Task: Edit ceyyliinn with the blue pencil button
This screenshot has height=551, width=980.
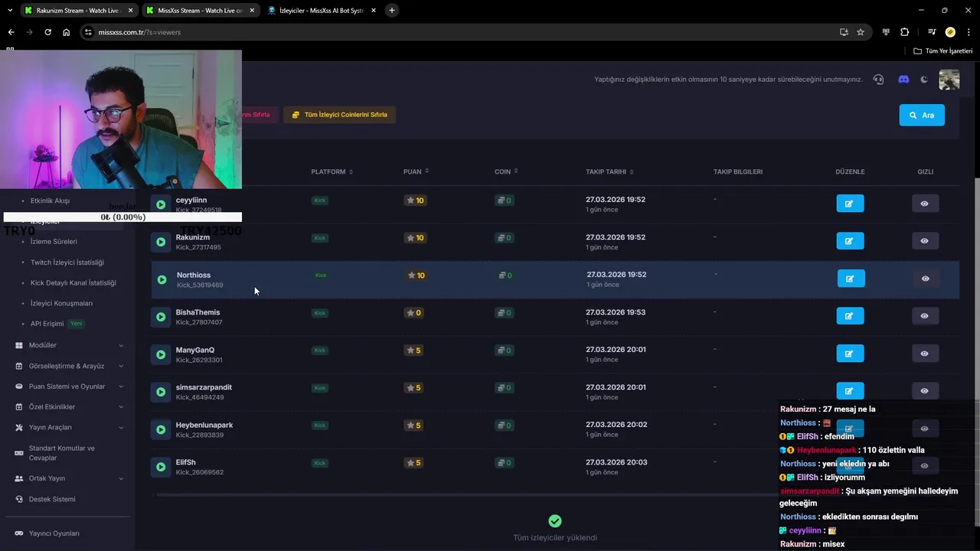Action: tap(850, 204)
